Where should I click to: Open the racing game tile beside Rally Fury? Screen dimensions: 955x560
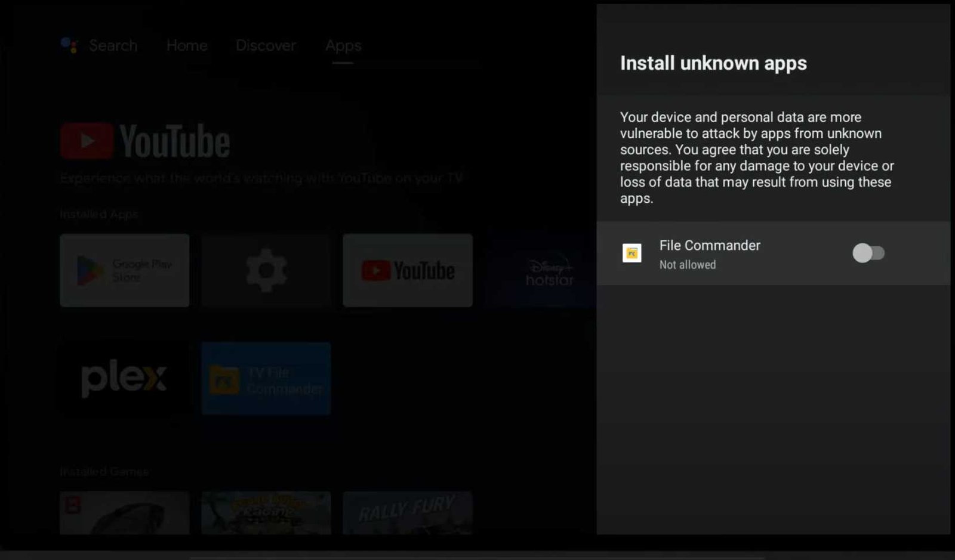tap(266, 513)
